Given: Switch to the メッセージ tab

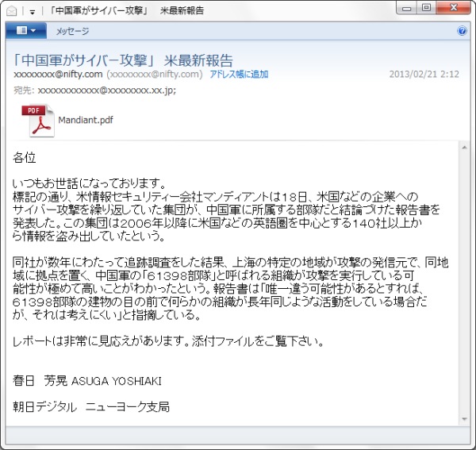Looking at the screenshot, I should point(72,31).
